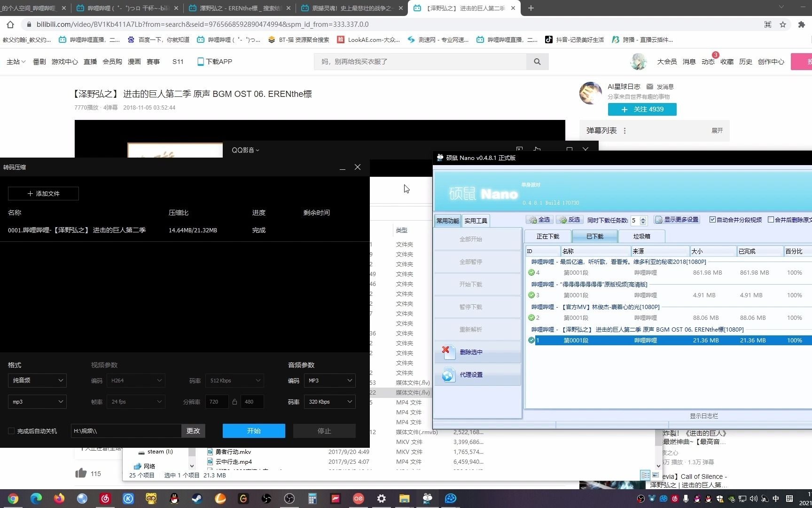
Task: Click 添加文件 button in transcode window
Action: click(43, 193)
